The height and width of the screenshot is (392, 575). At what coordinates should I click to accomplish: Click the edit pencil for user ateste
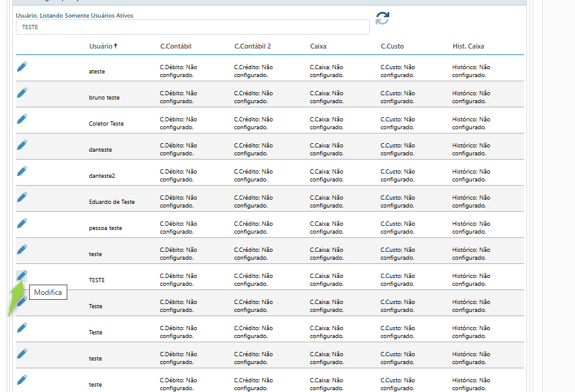tap(22, 67)
